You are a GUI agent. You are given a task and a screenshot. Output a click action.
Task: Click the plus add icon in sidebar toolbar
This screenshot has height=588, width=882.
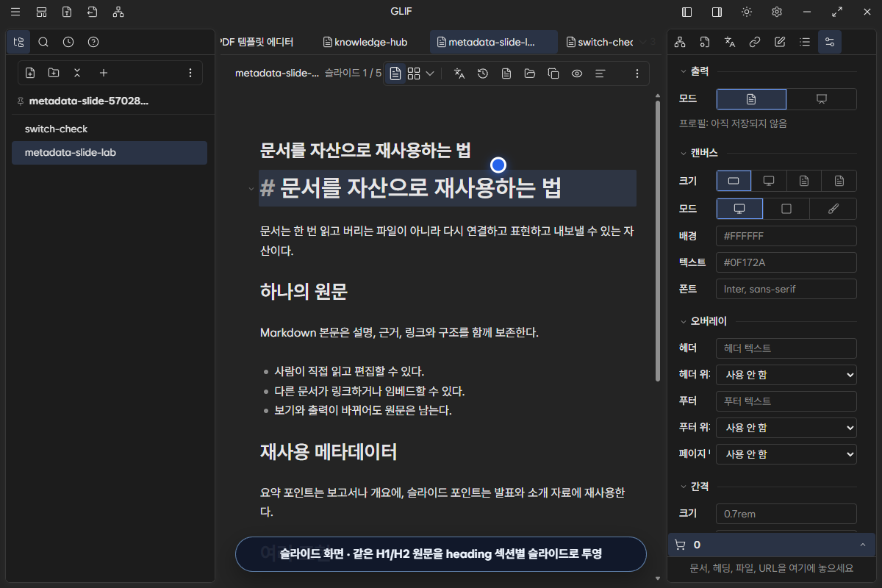(x=104, y=73)
